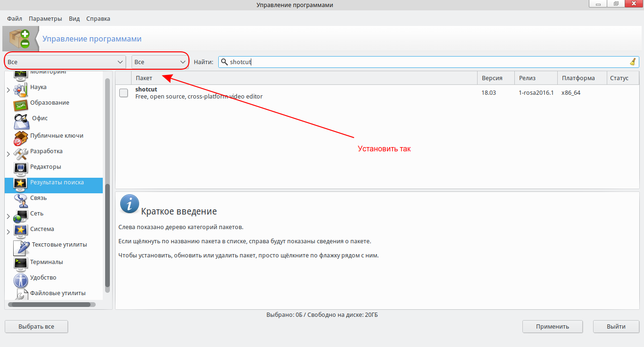Click the Система category icon
Screen dimensions: 644x347
click(20, 231)
